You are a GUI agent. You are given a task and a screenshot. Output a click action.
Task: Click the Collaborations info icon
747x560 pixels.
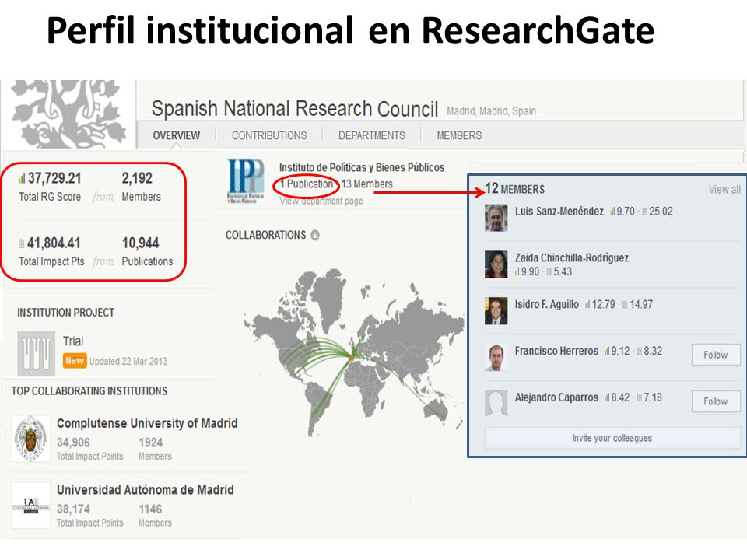315,235
